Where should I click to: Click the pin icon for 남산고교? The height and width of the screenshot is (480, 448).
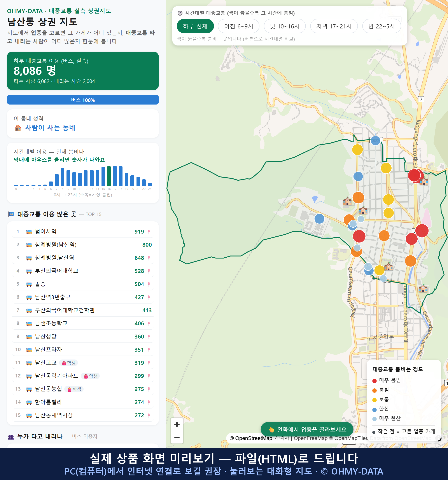149,363
